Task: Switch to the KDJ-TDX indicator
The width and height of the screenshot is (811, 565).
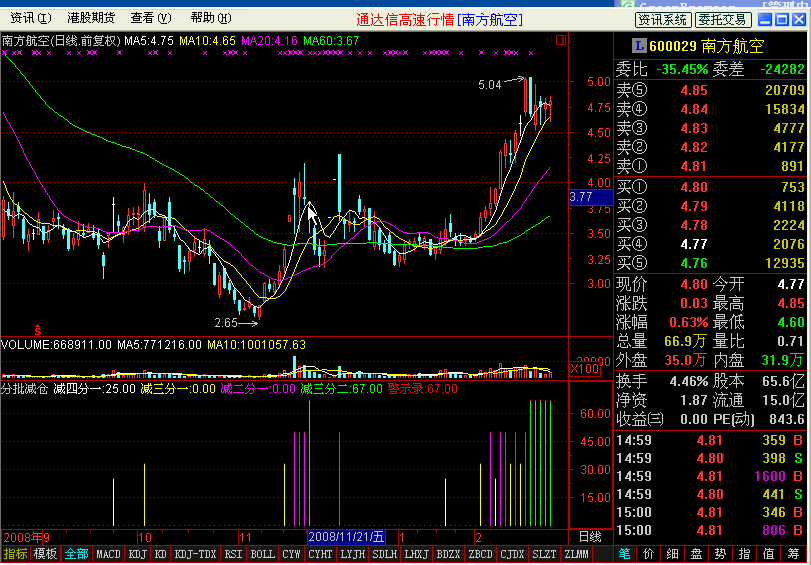Action: [x=196, y=554]
